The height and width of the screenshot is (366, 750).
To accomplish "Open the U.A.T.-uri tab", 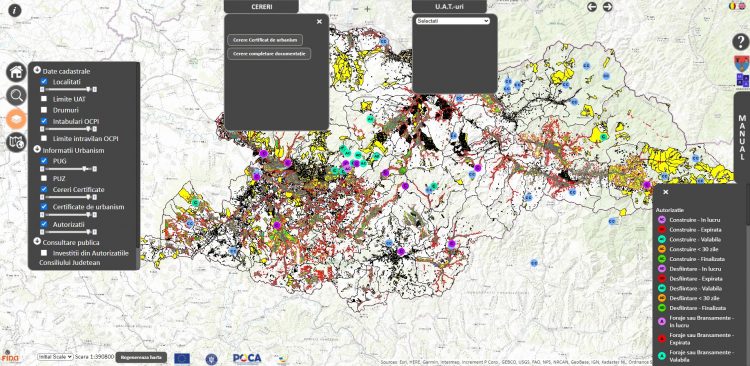I will coord(449,7).
